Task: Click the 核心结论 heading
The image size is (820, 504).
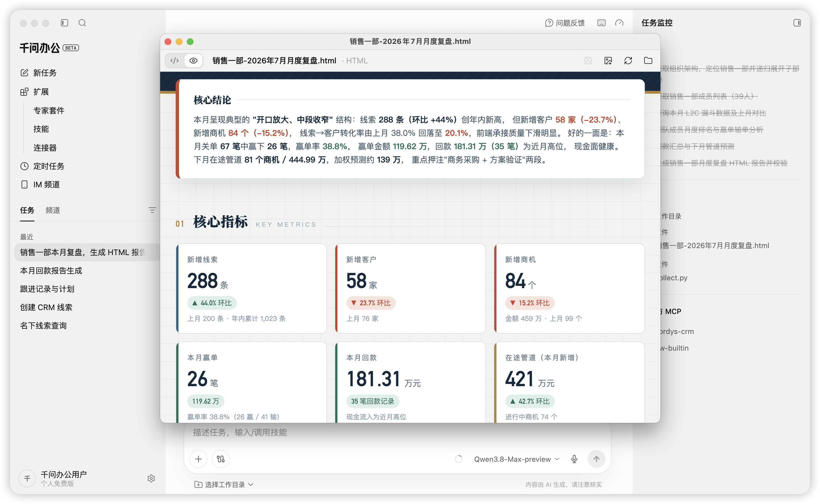Action: [212, 100]
